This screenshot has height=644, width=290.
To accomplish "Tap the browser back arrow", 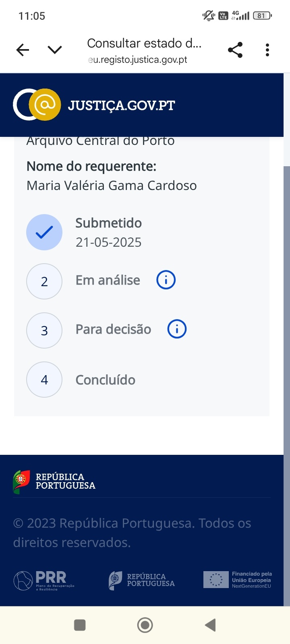I will 23,50.
